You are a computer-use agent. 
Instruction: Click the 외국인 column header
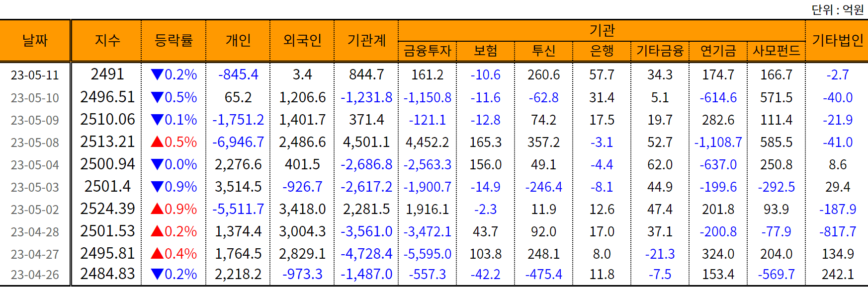click(x=302, y=41)
